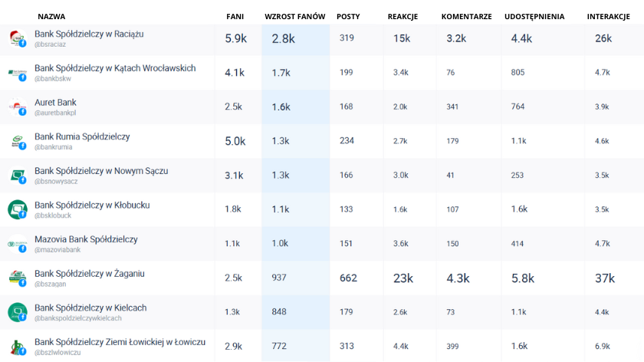This screenshot has width=644, height=362.
Task: Open the @mazoviabank handle link
Action: [x=58, y=249]
